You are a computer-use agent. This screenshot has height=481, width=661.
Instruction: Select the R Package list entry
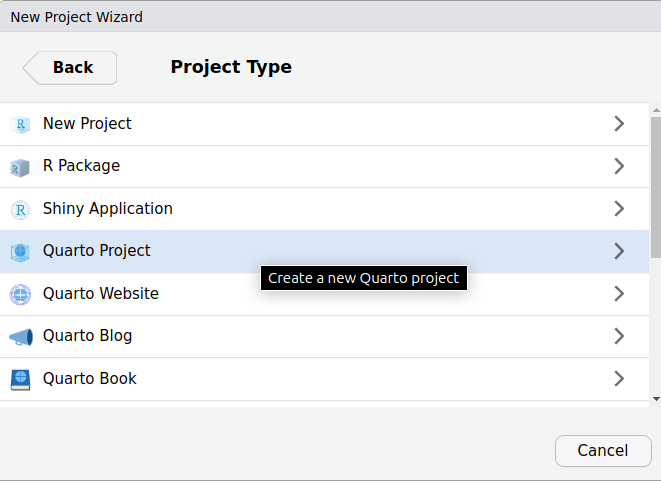coord(81,166)
